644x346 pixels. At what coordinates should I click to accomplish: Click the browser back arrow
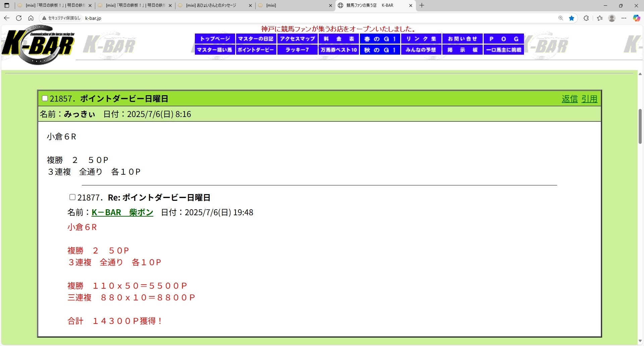[x=7, y=18]
